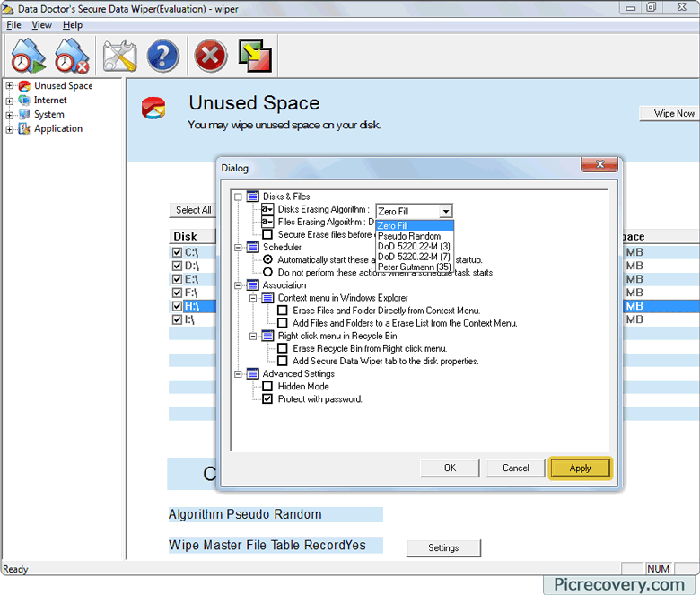Collapse Context menu in Windows Explorer node

click(x=253, y=298)
